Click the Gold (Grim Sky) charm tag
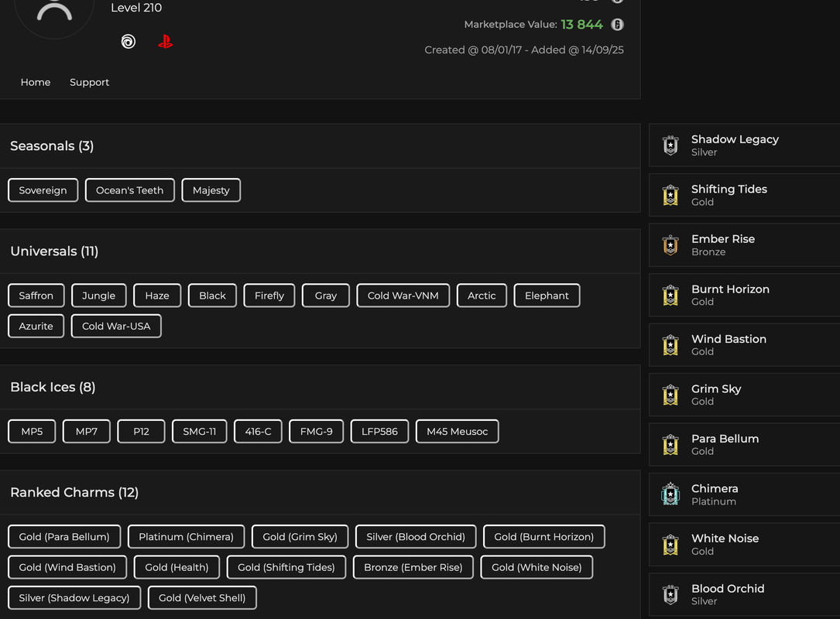 300,536
